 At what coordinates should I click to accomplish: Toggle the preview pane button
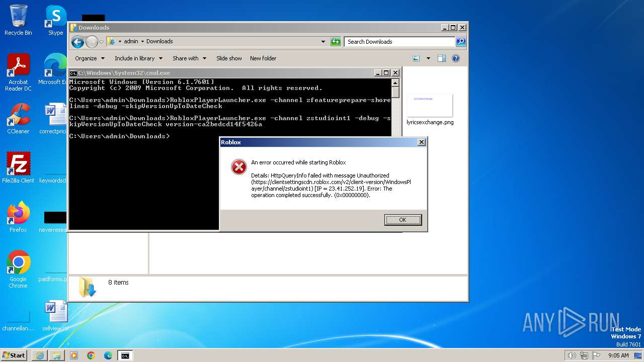click(x=442, y=58)
